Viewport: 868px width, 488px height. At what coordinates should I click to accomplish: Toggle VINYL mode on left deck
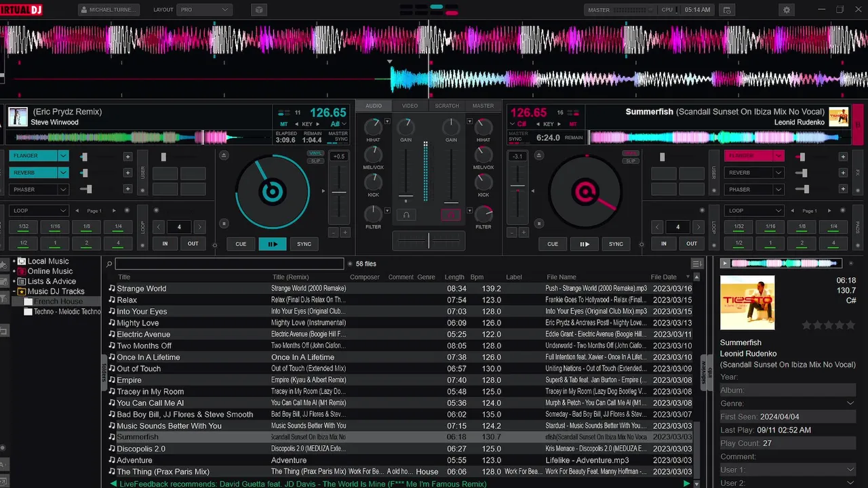(315, 154)
